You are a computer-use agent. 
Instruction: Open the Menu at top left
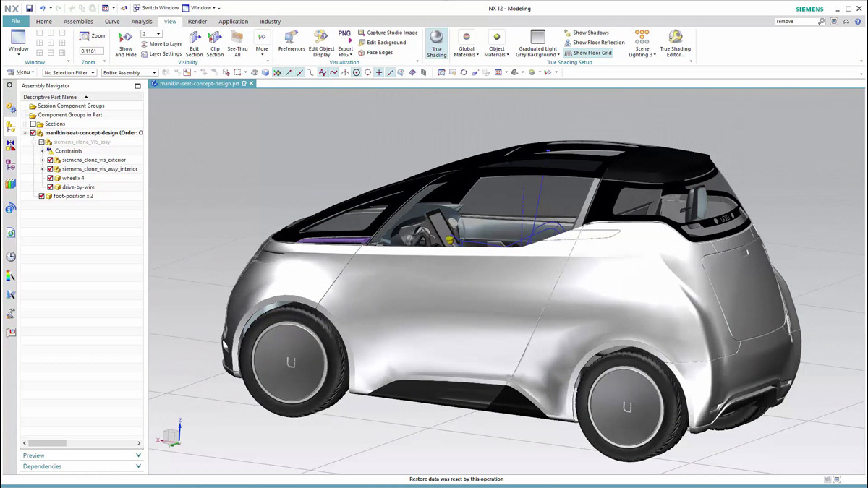pyautogui.click(x=20, y=72)
